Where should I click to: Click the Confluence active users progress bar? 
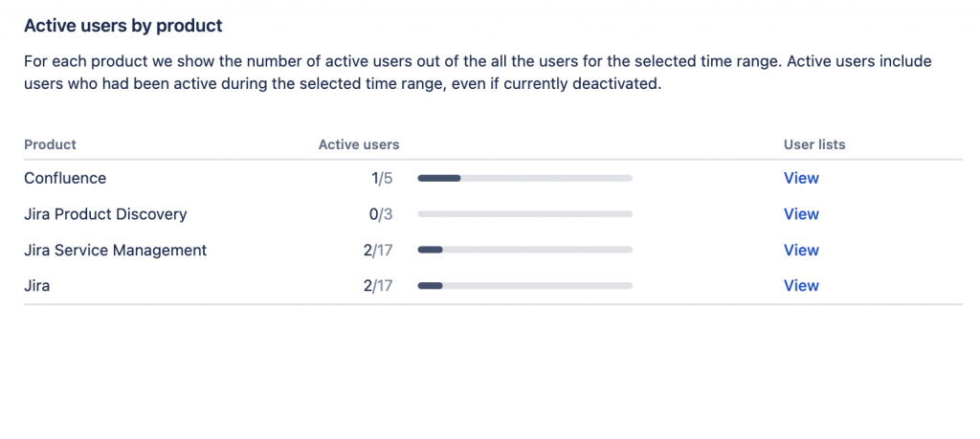pos(524,178)
